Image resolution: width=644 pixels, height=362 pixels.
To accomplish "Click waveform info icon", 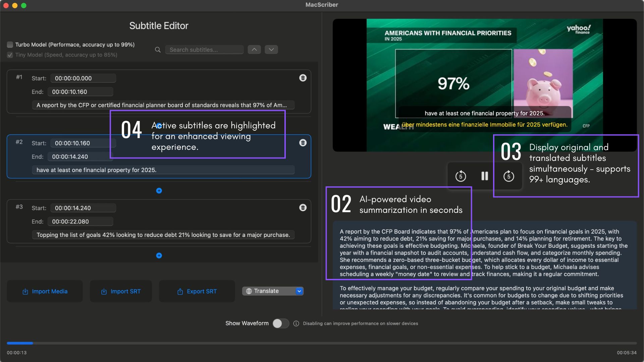I will coord(296,323).
